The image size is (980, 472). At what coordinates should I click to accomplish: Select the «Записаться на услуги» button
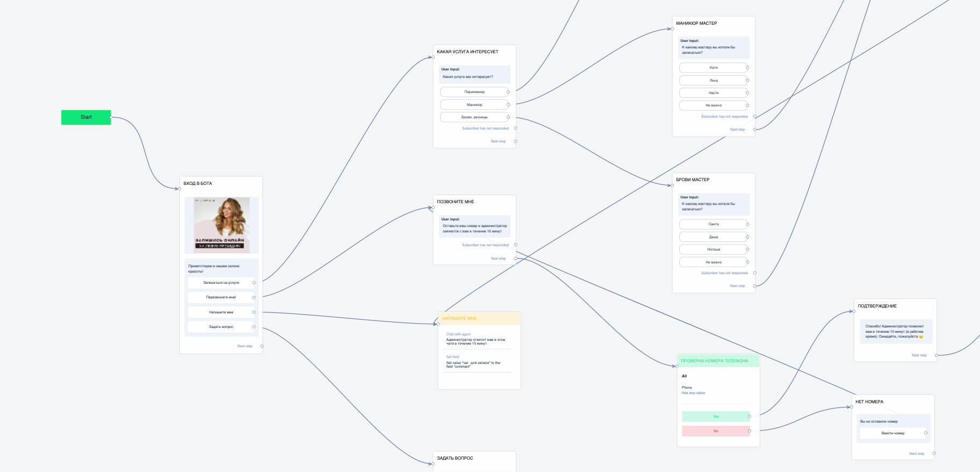221,283
